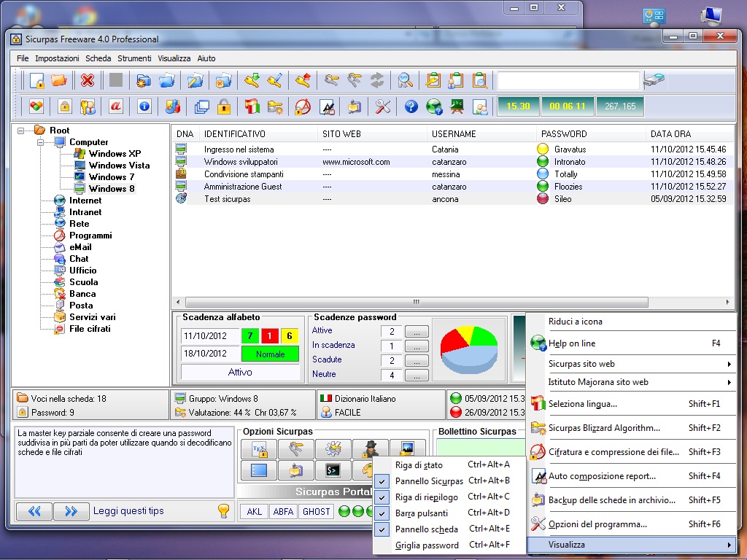Viewport: 747px width, 560px height.
Task: Expand the Istituto Majorana sito web submenu
Action: pyautogui.click(x=632, y=382)
